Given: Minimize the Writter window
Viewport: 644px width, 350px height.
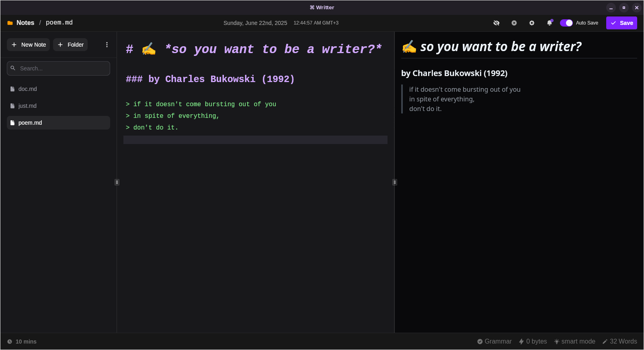Looking at the screenshot, I should pos(611,8).
